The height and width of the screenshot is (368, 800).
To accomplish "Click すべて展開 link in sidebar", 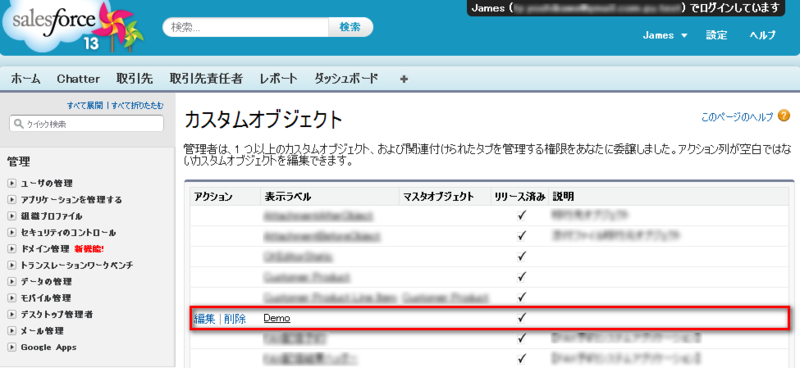I will 85,106.
